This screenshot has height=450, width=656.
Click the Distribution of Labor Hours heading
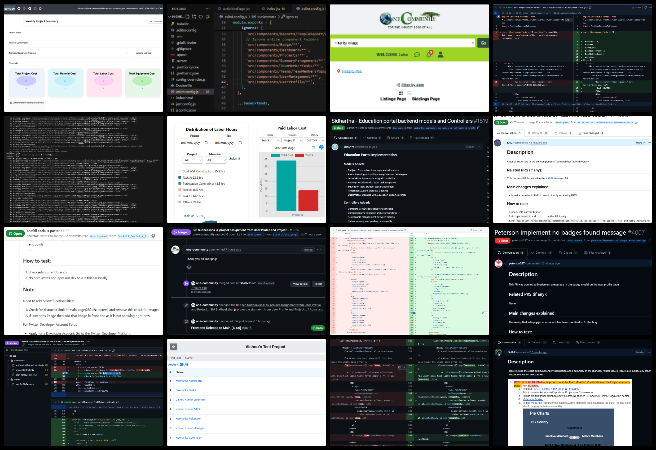pos(211,130)
